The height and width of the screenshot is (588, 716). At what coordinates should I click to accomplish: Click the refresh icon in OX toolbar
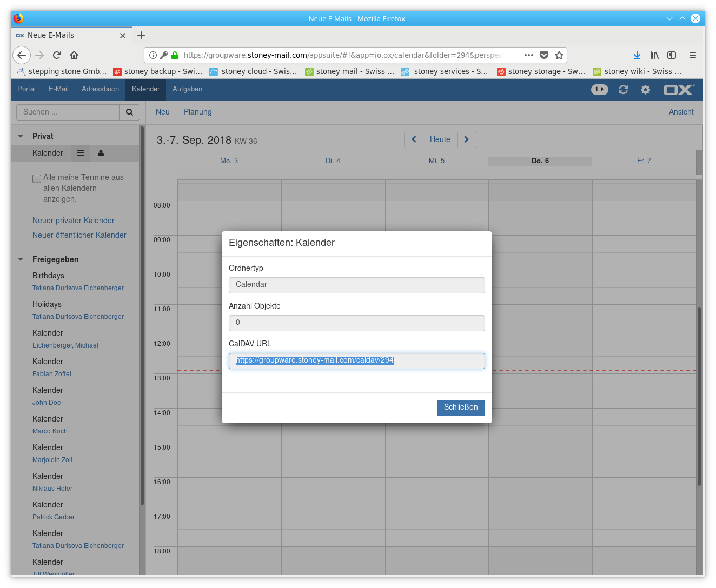click(623, 90)
